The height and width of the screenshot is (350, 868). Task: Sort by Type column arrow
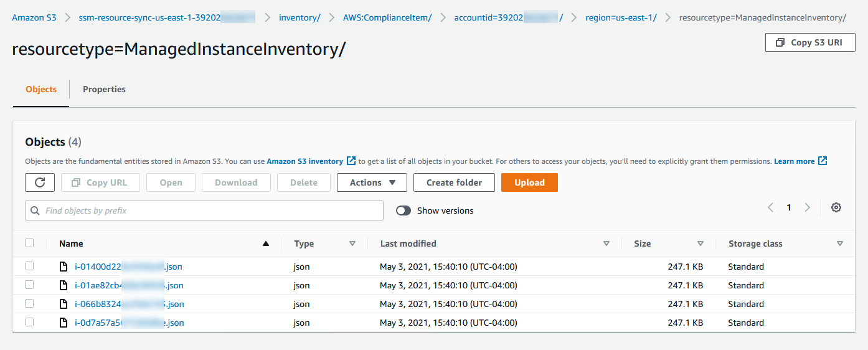tap(352, 244)
